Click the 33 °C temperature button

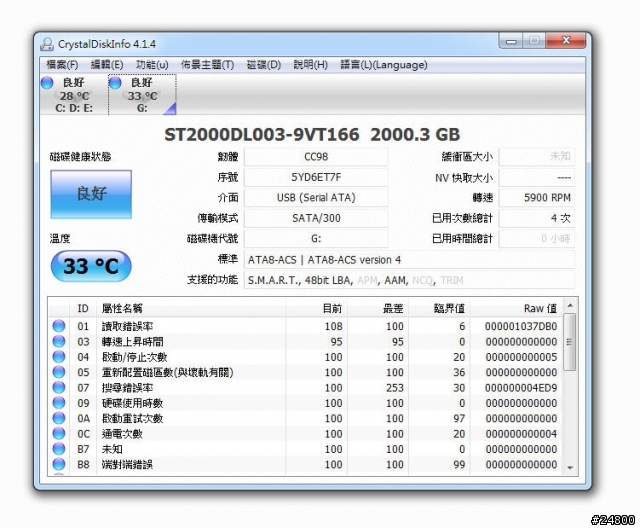[91, 266]
